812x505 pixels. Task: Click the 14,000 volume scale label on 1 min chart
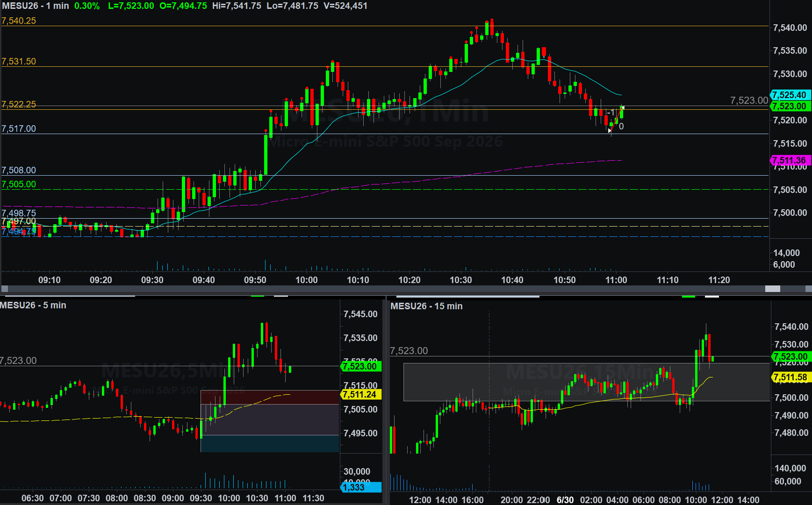[786, 253]
